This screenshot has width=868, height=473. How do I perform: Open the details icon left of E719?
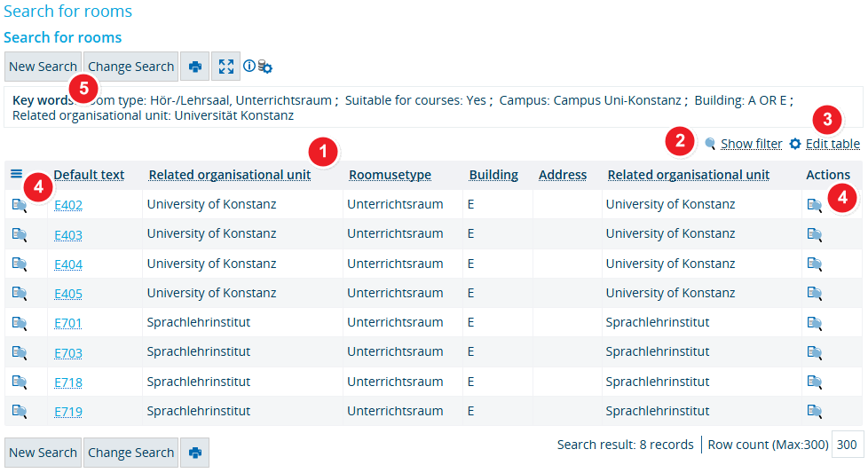(20, 411)
